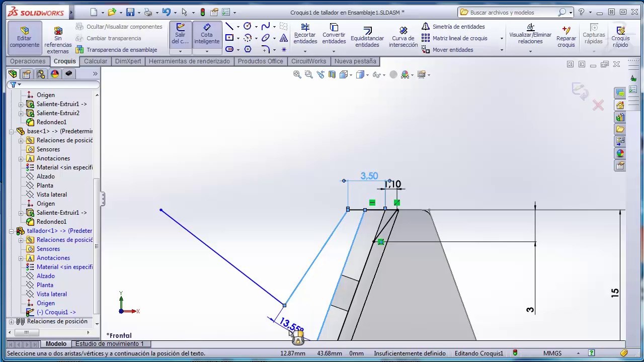Select the Line sketch tool

tap(229, 27)
